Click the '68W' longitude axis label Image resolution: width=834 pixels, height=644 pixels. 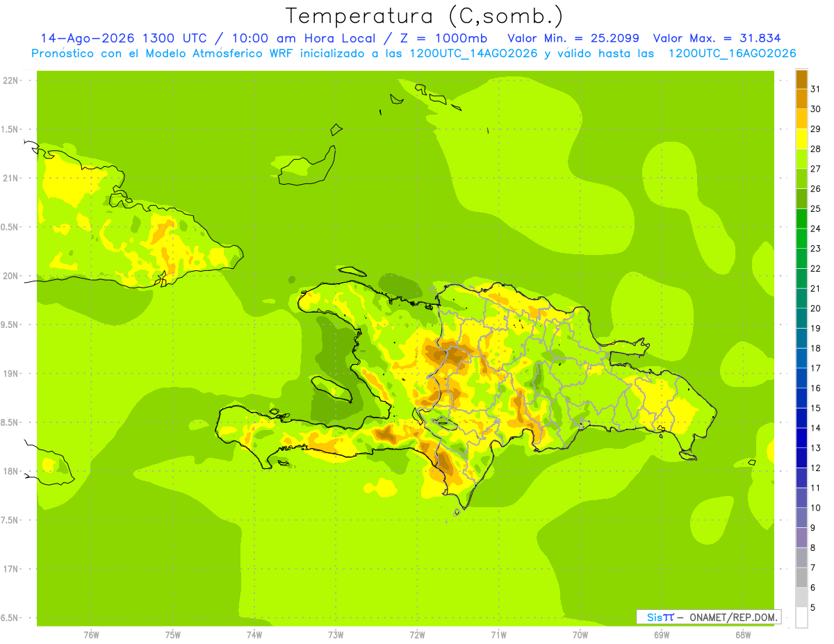(x=743, y=636)
